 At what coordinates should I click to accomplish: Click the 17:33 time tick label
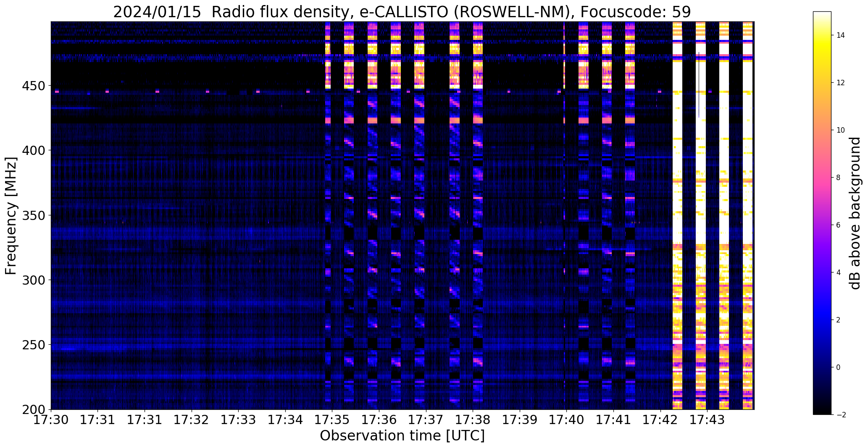point(239,419)
